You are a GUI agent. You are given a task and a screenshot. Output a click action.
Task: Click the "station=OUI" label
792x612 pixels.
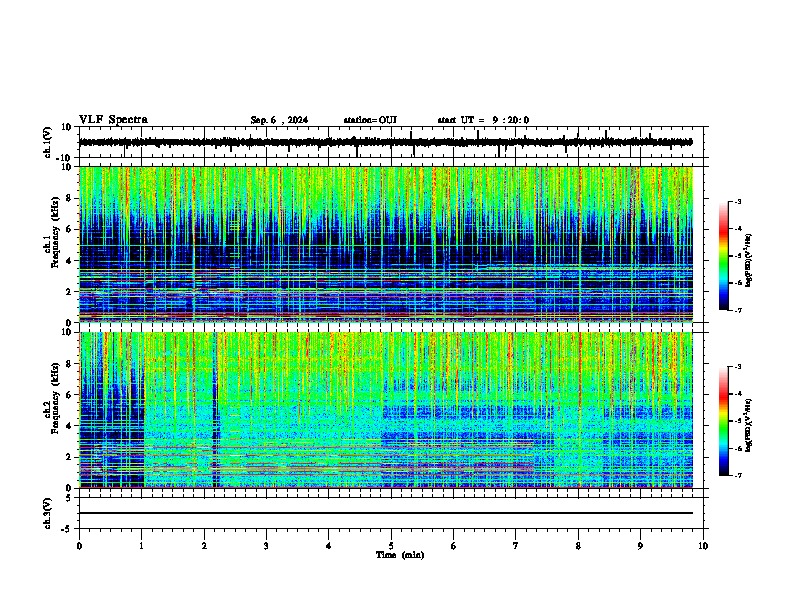(x=370, y=120)
